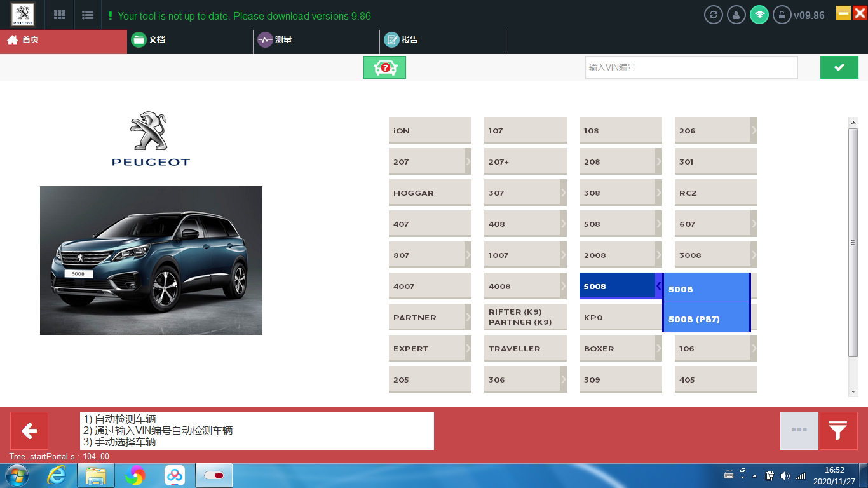Toggle the green Wi-Fi connection icon
This screenshot has width=868, height=488.
click(759, 15)
